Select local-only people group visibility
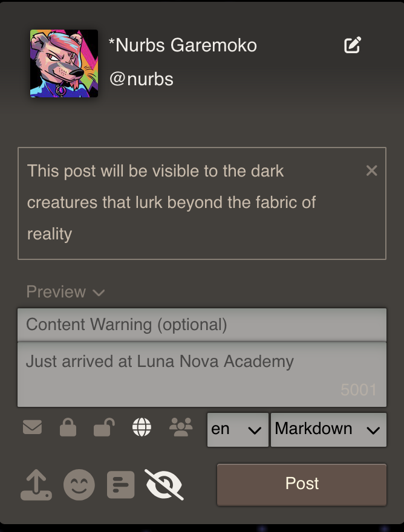Image resolution: width=404 pixels, height=532 pixels. [181, 428]
